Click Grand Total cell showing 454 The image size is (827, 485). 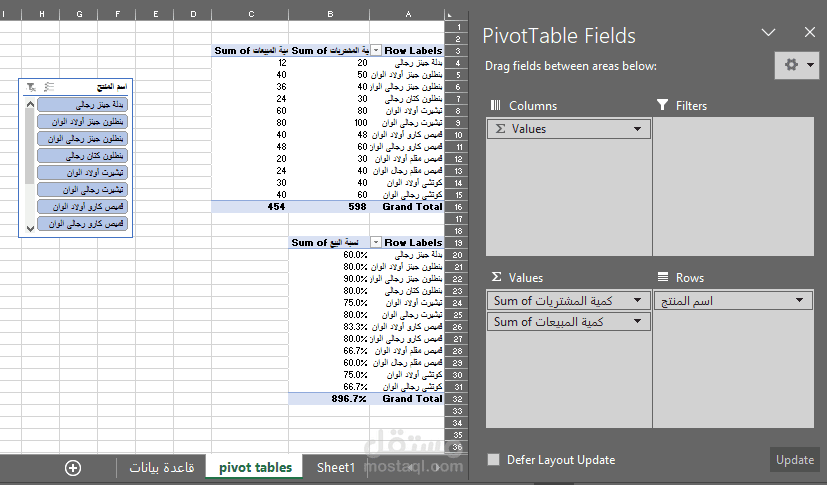tap(250, 207)
